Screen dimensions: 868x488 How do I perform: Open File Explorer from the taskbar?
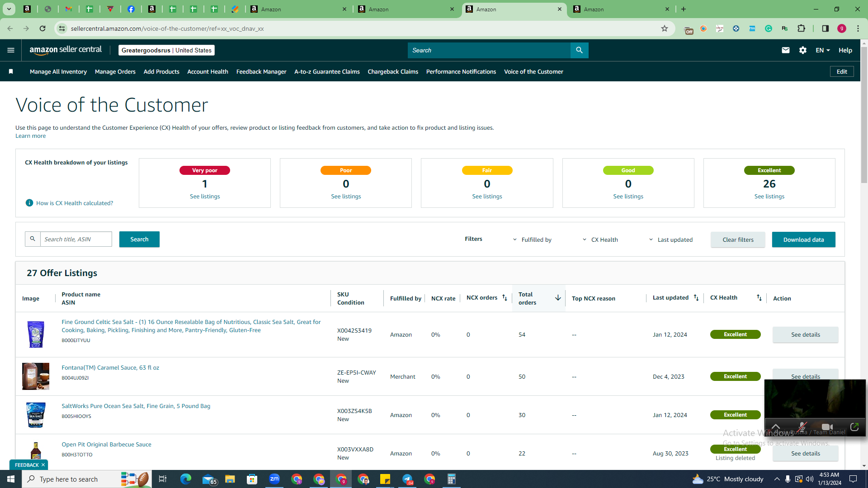[x=230, y=479]
